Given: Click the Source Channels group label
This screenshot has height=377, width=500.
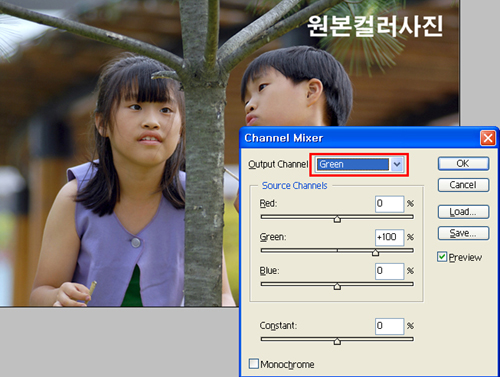Looking at the screenshot, I should 294,186.
